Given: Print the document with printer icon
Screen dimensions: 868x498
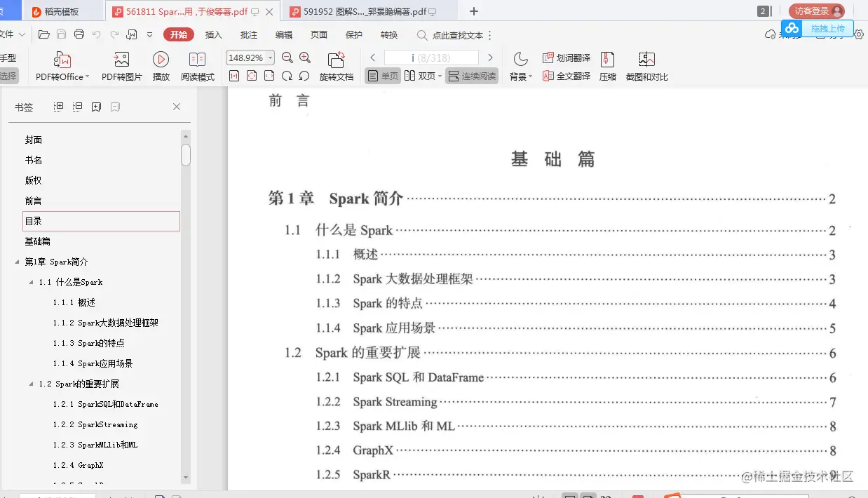Looking at the screenshot, I should (x=79, y=34).
